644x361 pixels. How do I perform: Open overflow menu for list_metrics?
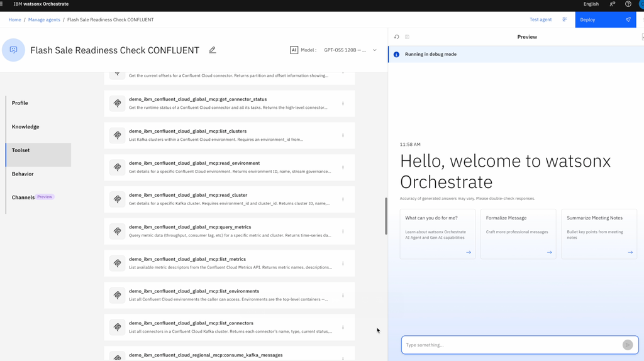[343, 264]
